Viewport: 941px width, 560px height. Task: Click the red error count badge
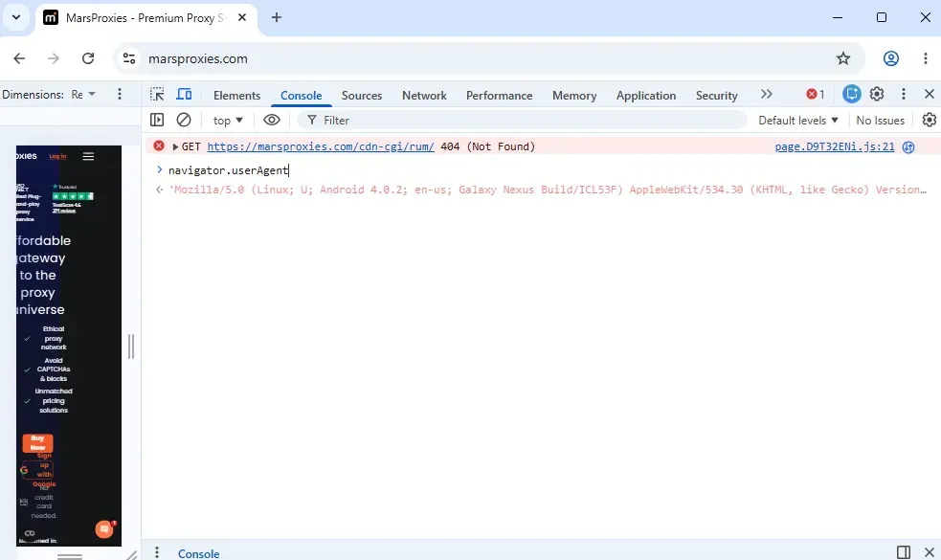(815, 94)
